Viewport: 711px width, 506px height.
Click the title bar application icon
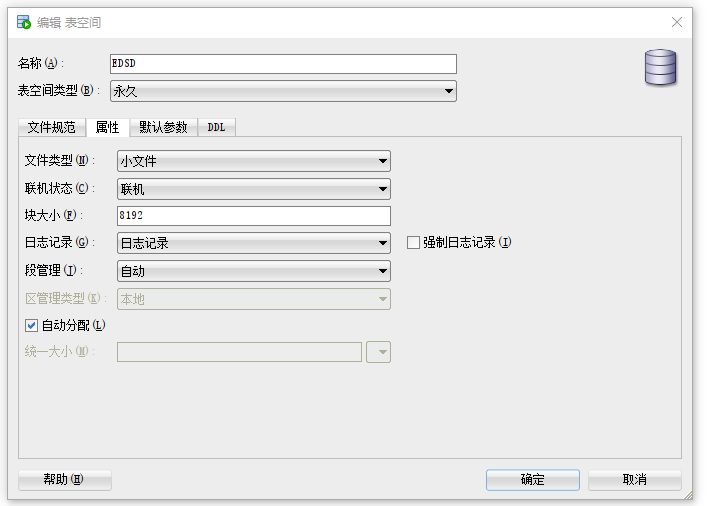coord(23,21)
